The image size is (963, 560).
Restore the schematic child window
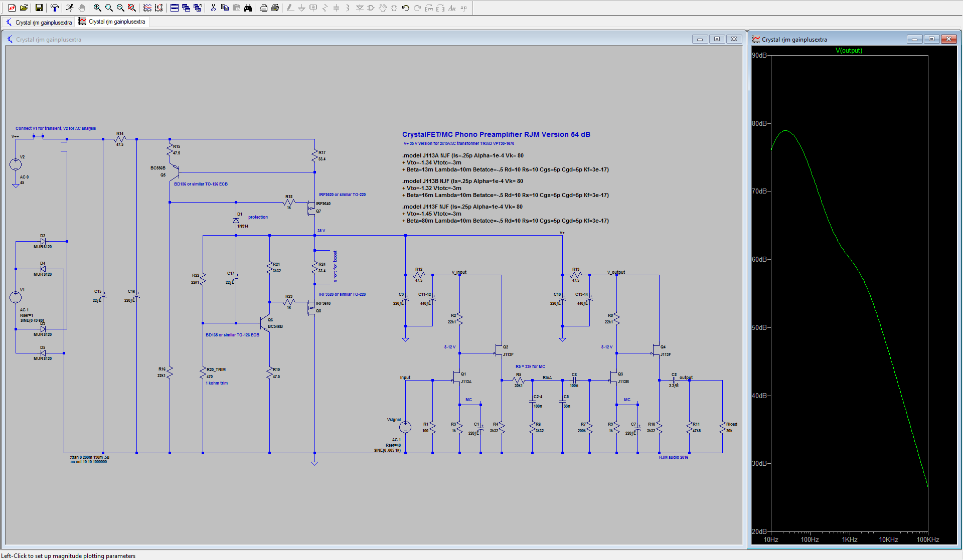tap(717, 39)
